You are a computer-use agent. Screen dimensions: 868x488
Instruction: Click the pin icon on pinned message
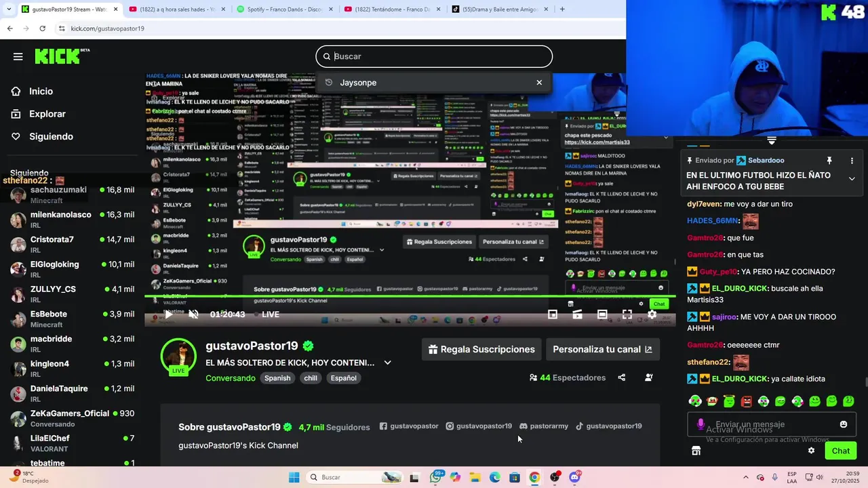(x=829, y=161)
